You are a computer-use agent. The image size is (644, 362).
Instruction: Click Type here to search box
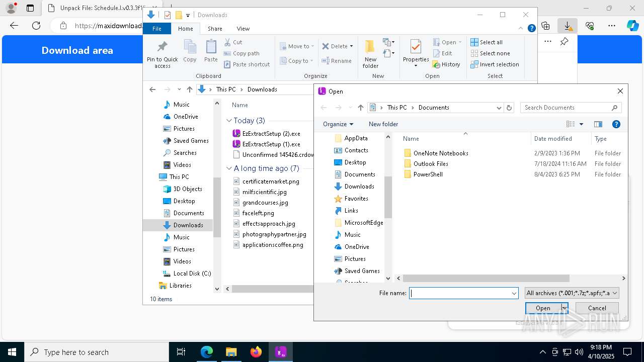97,352
